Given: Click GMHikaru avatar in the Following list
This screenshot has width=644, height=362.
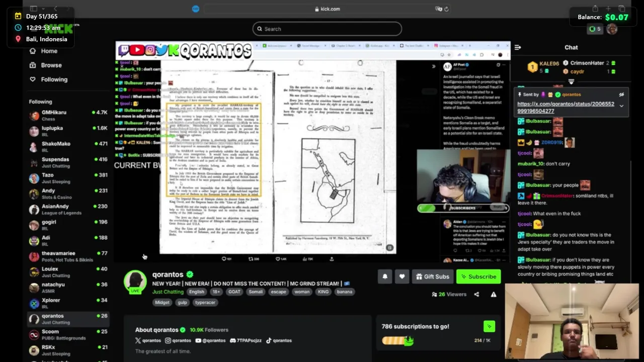Looking at the screenshot, I should (x=34, y=116).
